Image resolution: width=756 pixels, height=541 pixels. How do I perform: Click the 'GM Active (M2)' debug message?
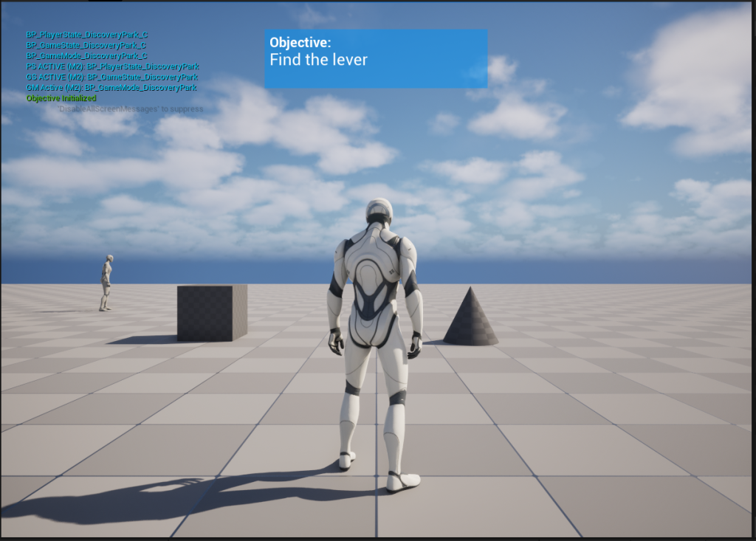(x=111, y=87)
